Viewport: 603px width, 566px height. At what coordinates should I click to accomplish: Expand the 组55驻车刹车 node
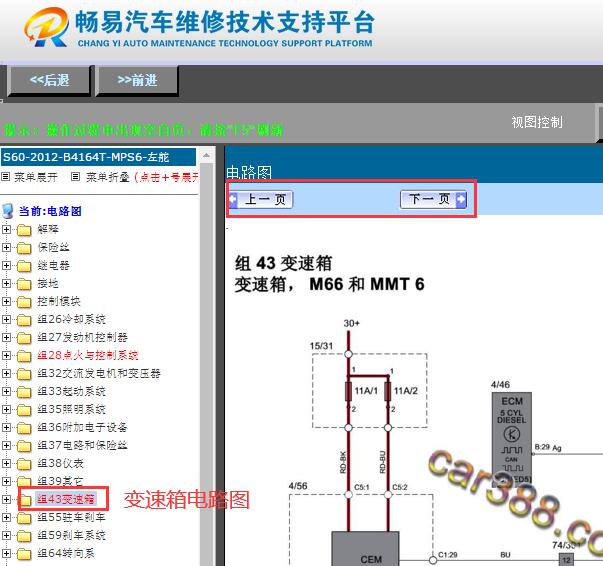pos(6,518)
